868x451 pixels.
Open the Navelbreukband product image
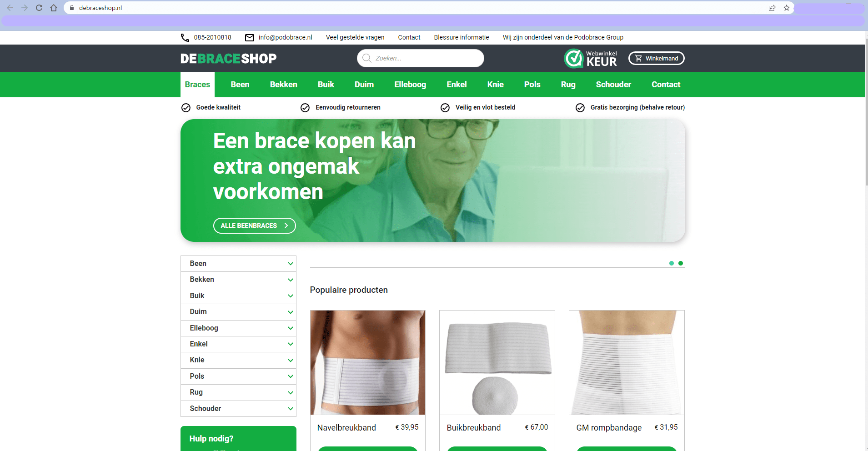[x=367, y=362]
